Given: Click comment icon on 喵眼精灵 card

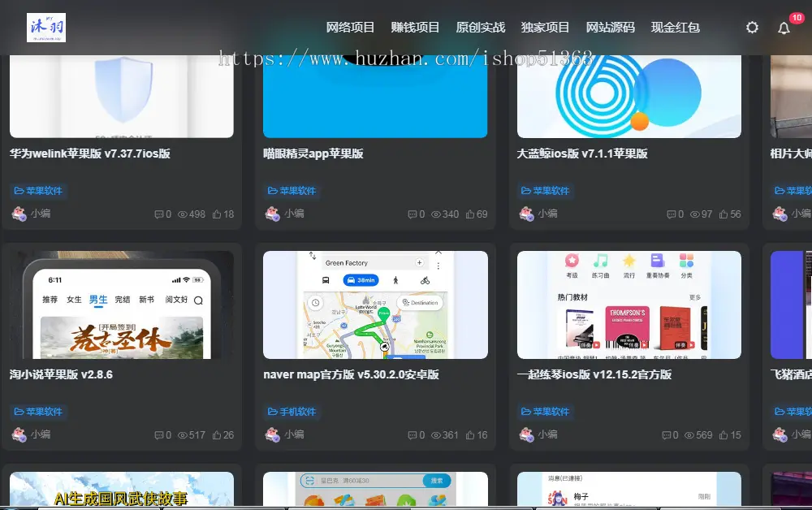Looking at the screenshot, I should coord(412,214).
